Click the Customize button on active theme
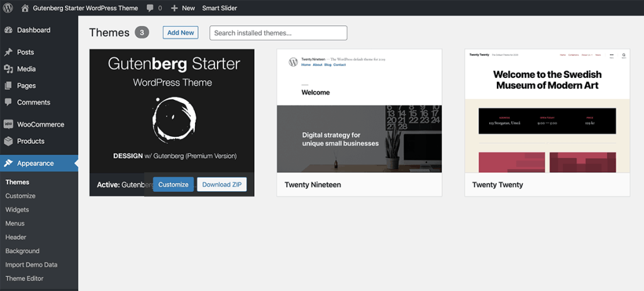The width and height of the screenshot is (644, 291). coord(174,184)
